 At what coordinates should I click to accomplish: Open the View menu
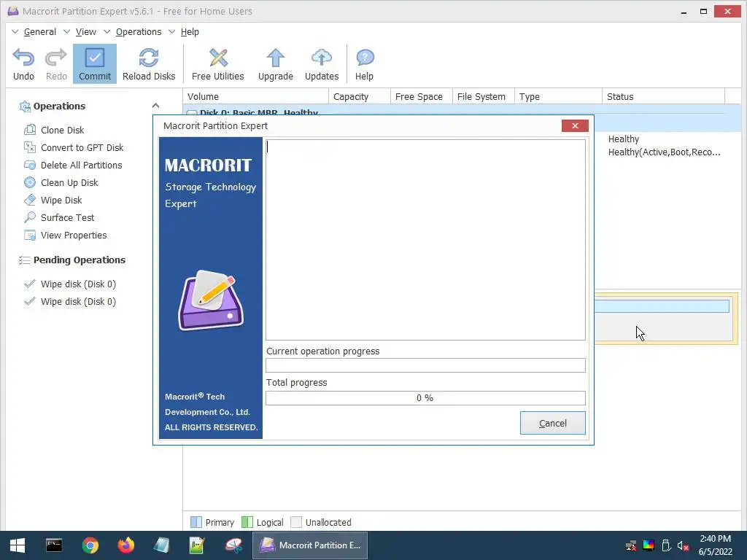tap(86, 32)
